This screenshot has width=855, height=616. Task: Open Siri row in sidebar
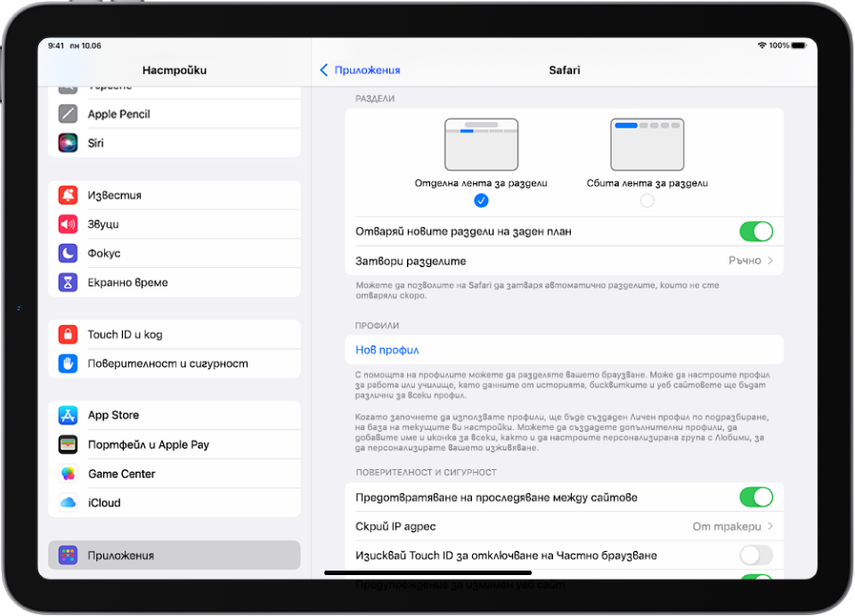[175, 142]
